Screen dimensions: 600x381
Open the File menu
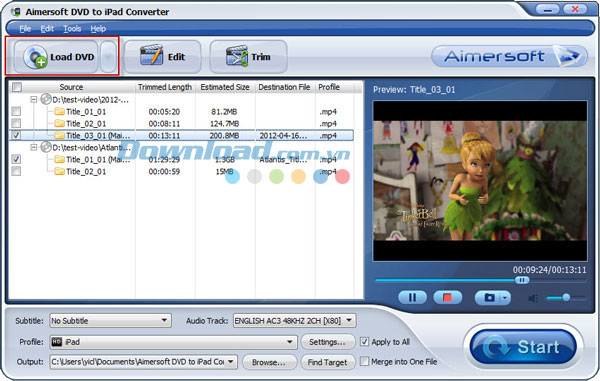[25, 29]
